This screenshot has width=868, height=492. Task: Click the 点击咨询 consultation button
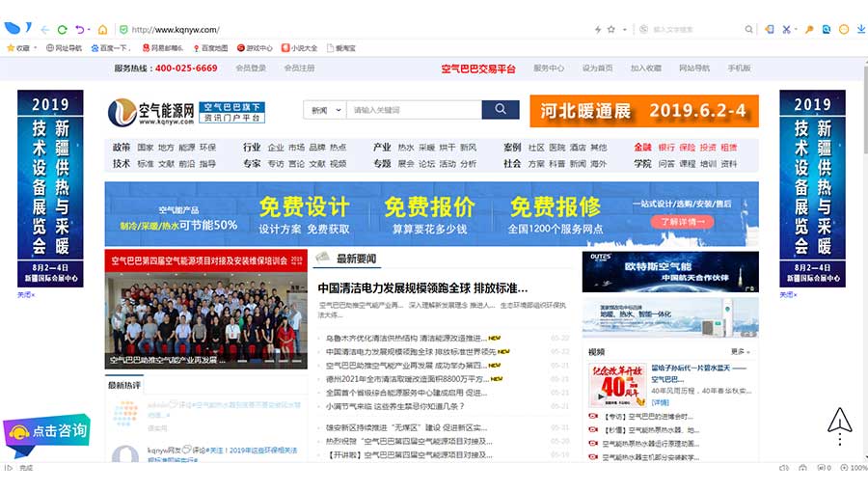pyautogui.click(x=50, y=430)
